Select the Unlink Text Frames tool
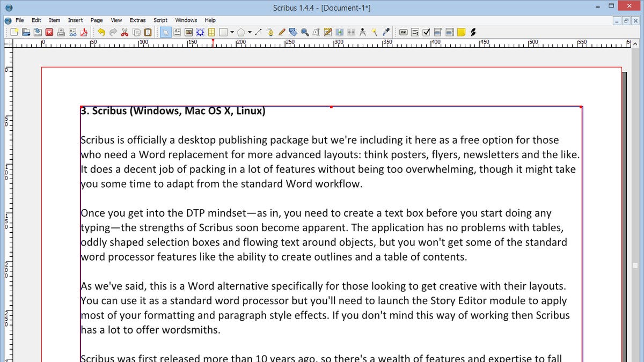This screenshot has width=644, height=362. point(351,32)
